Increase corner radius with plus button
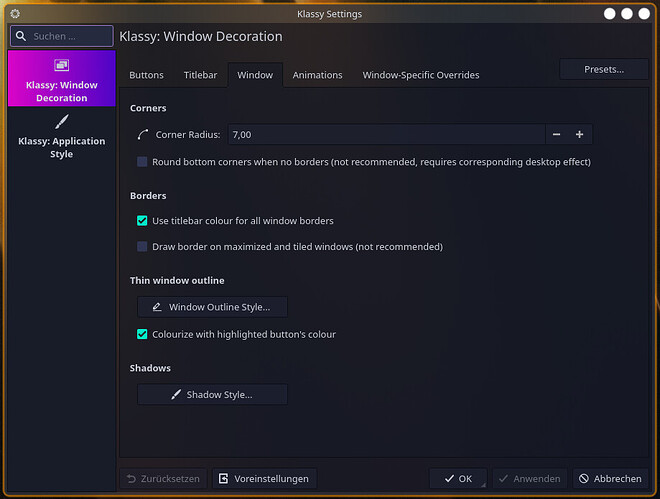660x499 pixels. click(x=579, y=134)
